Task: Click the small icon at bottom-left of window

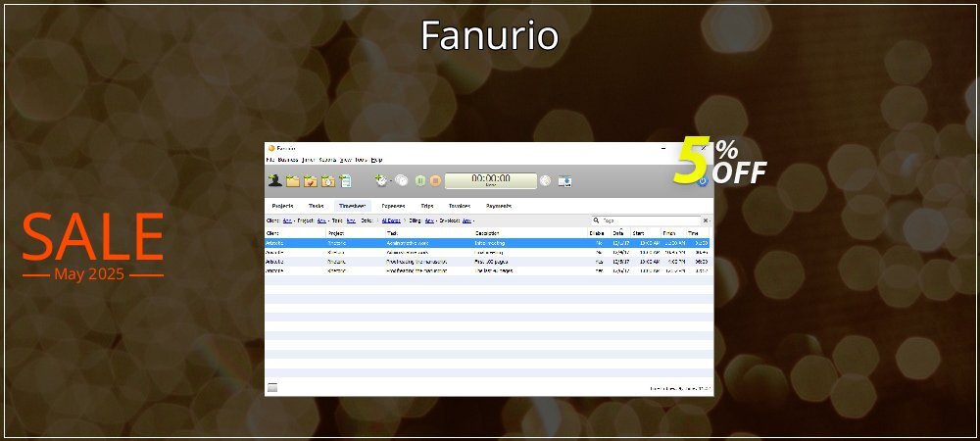Action: [272, 388]
